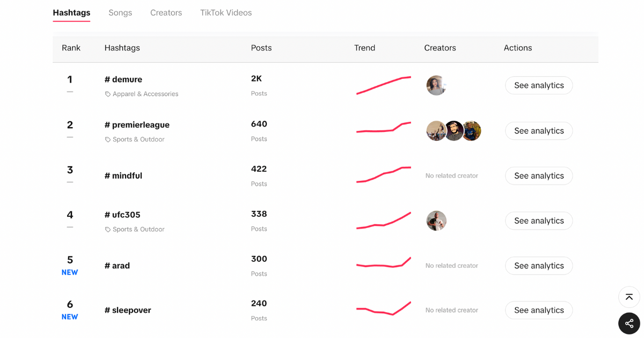
Task: Click the creator avatar beside #demure
Action: pyautogui.click(x=436, y=85)
